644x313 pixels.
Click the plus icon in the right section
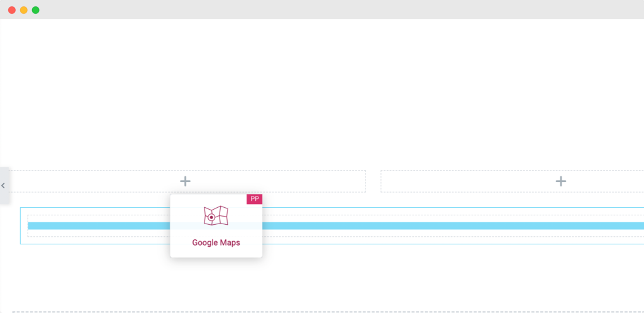(x=560, y=181)
